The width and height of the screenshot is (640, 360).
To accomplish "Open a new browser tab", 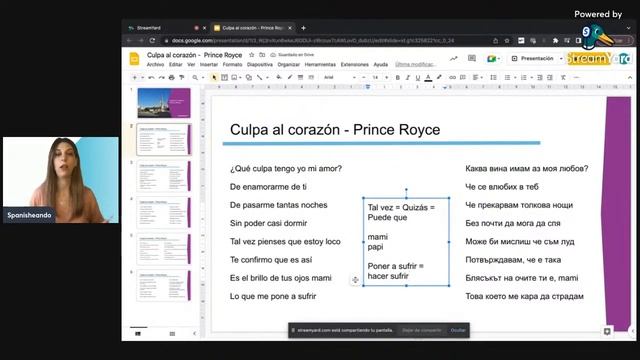I will [303, 28].
